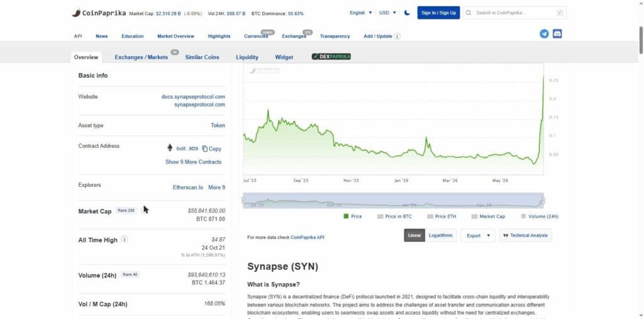The width and height of the screenshot is (644, 319).
Task: Open the Export dropdown
Action: [478, 235]
